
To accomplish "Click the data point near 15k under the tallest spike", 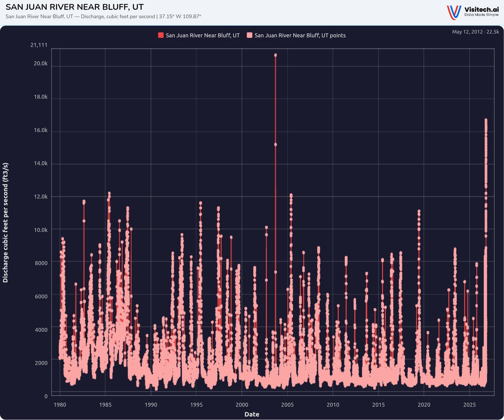I will click(x=276, y=144).
